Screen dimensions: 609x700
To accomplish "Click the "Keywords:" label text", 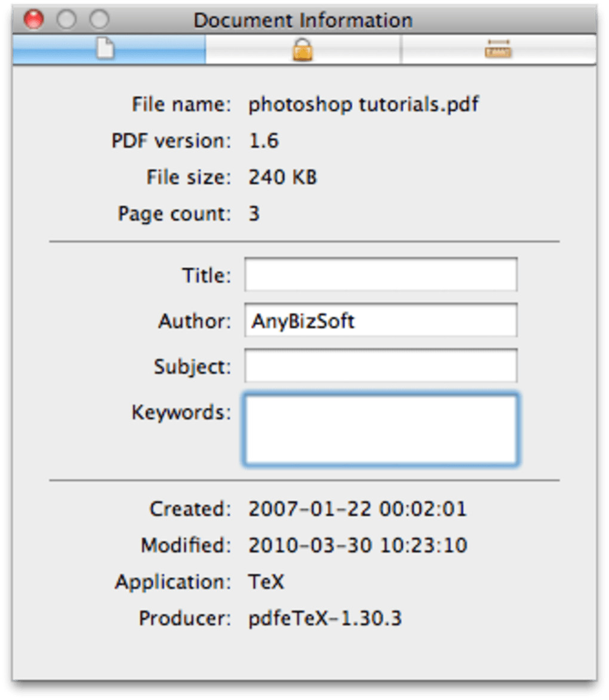I will 181,412.
